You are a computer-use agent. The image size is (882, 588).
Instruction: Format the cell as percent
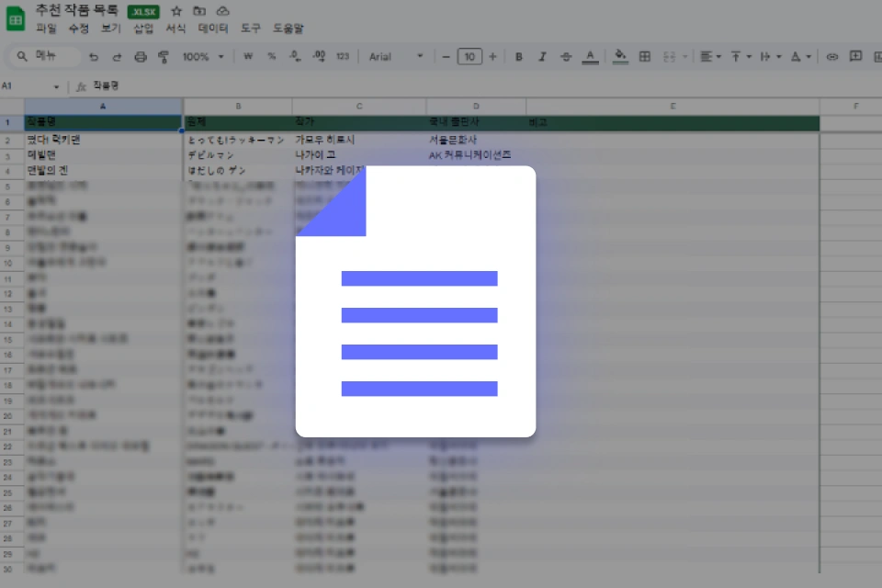(x=272, y=57)
